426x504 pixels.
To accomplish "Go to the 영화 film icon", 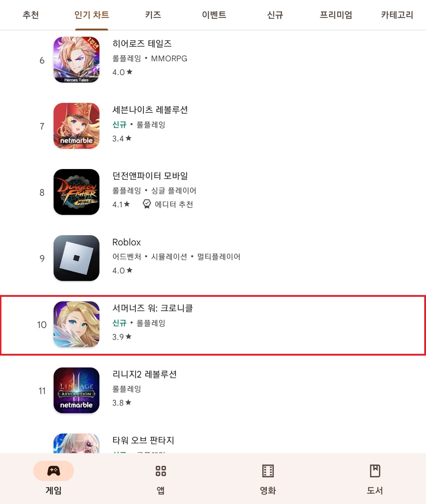I will point(268,471).
